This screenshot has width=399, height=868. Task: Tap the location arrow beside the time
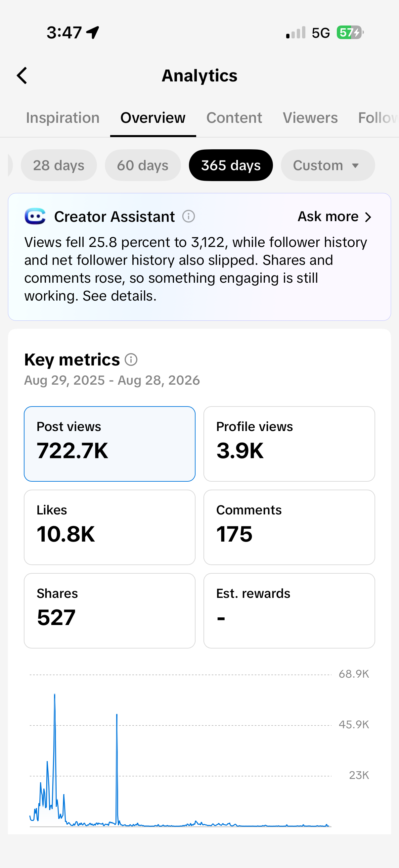(93, 33)
